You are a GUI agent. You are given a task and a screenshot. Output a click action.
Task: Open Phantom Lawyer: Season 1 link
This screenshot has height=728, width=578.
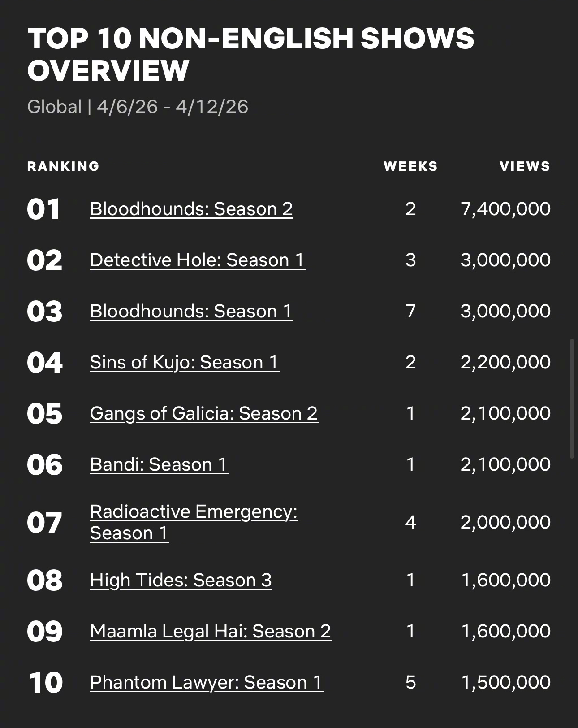point(207,682)
